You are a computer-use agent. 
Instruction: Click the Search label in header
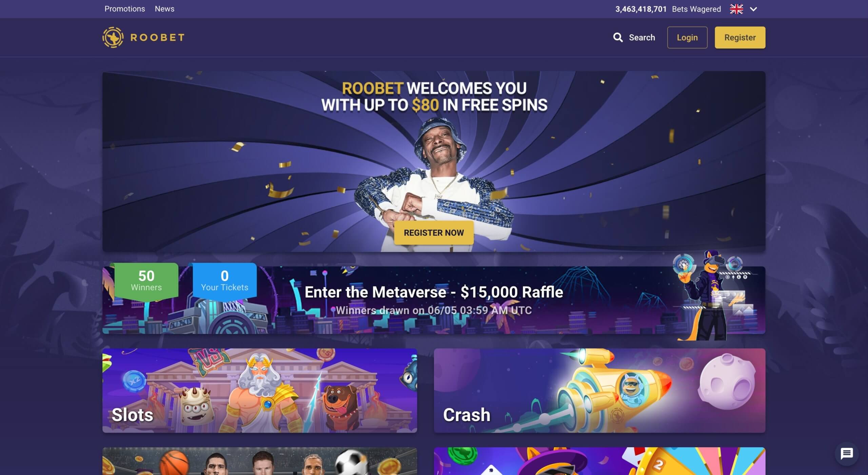(x=642, y=37)
